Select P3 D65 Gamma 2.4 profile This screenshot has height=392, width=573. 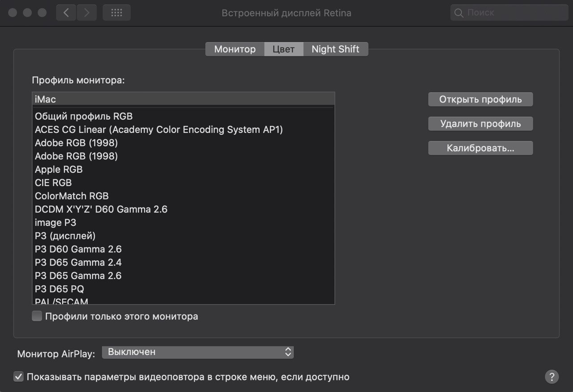tap(184, 262)
